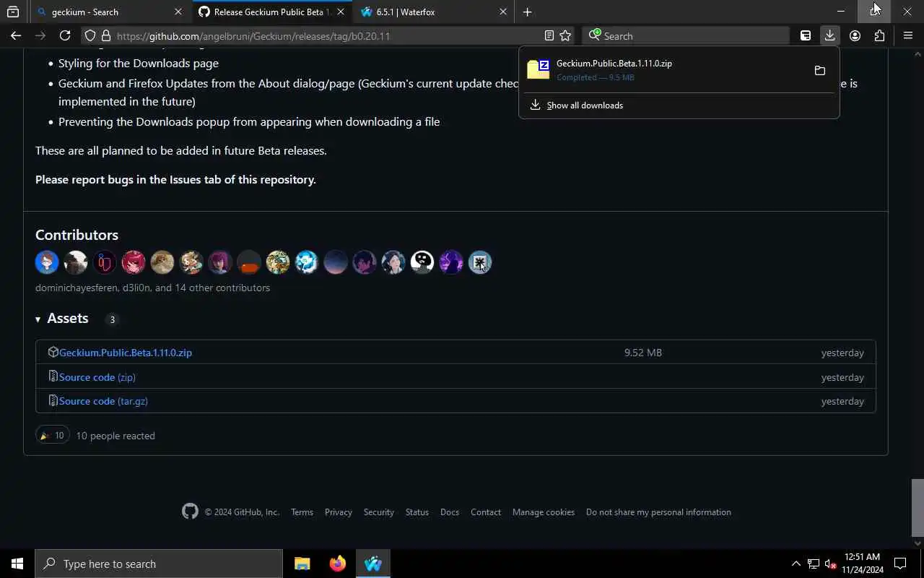
Task: Open the Waterfox hamburger menu
Action: coord(908,35)
